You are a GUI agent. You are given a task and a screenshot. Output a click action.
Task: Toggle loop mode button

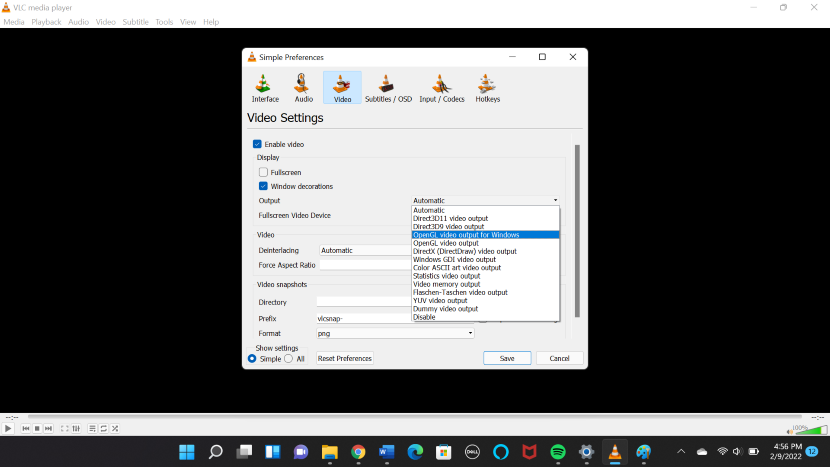pyautogui.click(x=104, y=428)
